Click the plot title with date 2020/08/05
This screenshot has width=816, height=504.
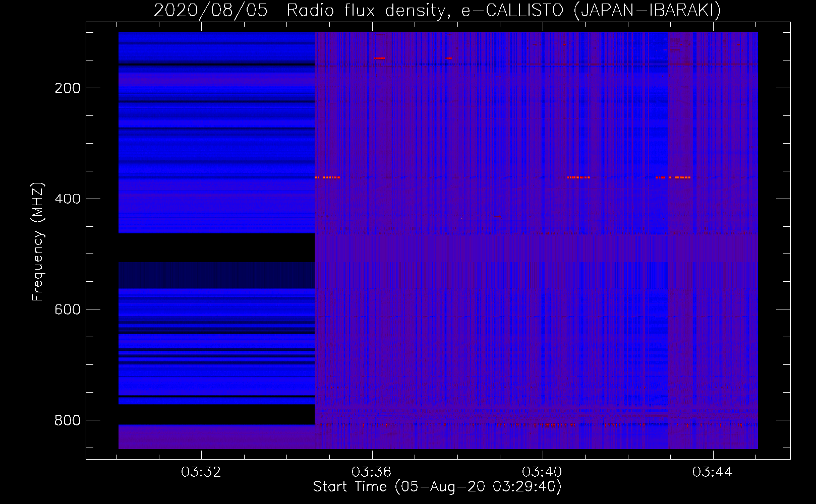click(x=437, y=11)
